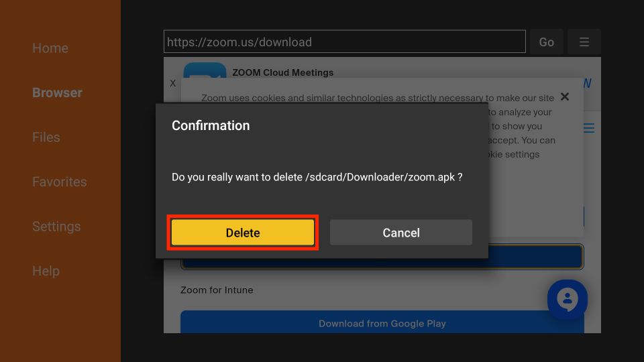Cancel the delete confirmation dialog
The image size is (644, 362).
coord(401,233)
